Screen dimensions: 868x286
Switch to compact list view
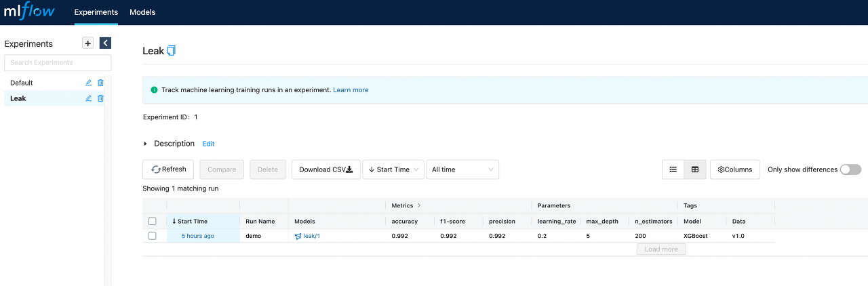[673, 169]
